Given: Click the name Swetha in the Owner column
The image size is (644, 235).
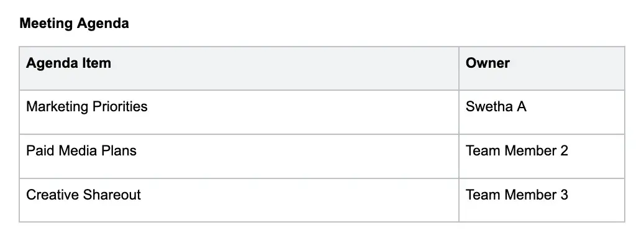Looking at the screenshot, I should [x=489, y=107].
